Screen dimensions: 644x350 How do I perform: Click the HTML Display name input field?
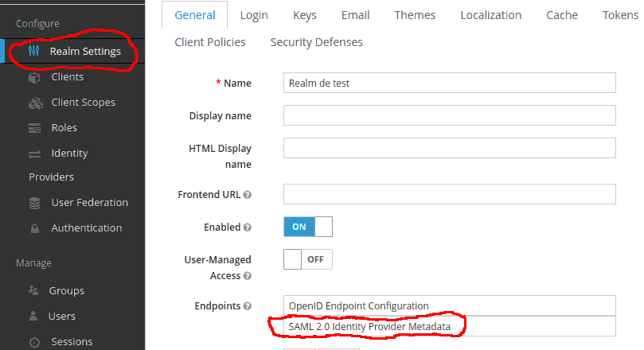coord(449,148)
